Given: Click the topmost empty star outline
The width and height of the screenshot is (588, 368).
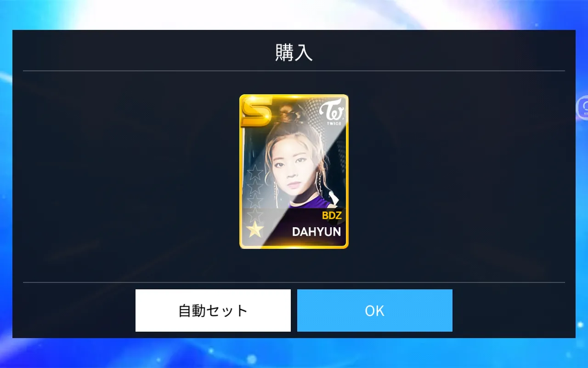Looking at the screenshot, I should click(x=255, y=173).
